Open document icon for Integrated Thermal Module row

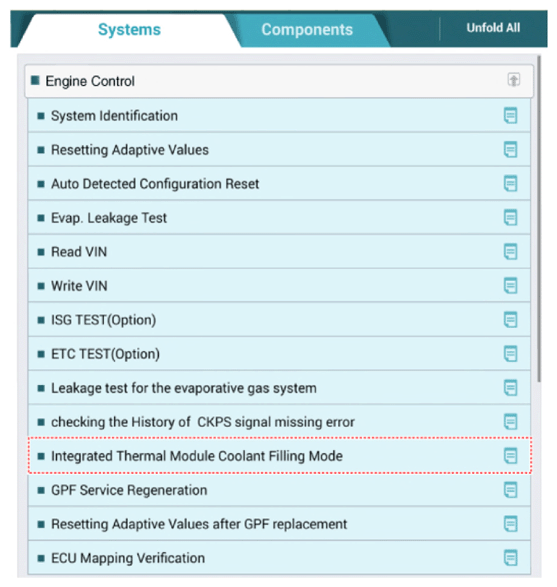coord(510,456)
